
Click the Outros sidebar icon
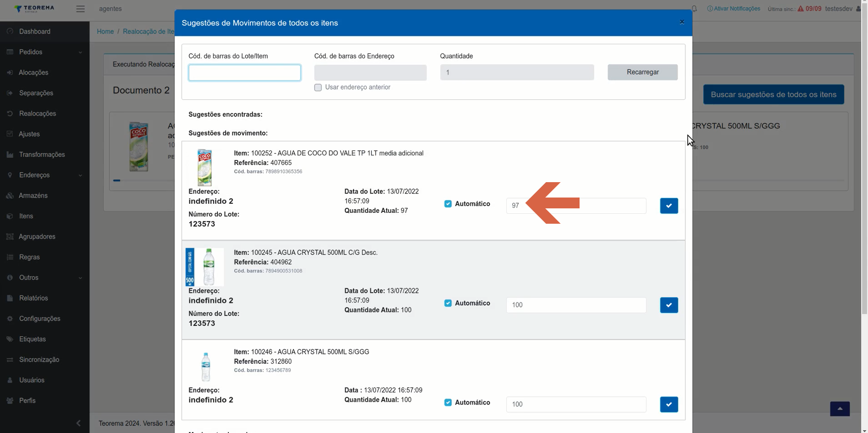point(10,278)
